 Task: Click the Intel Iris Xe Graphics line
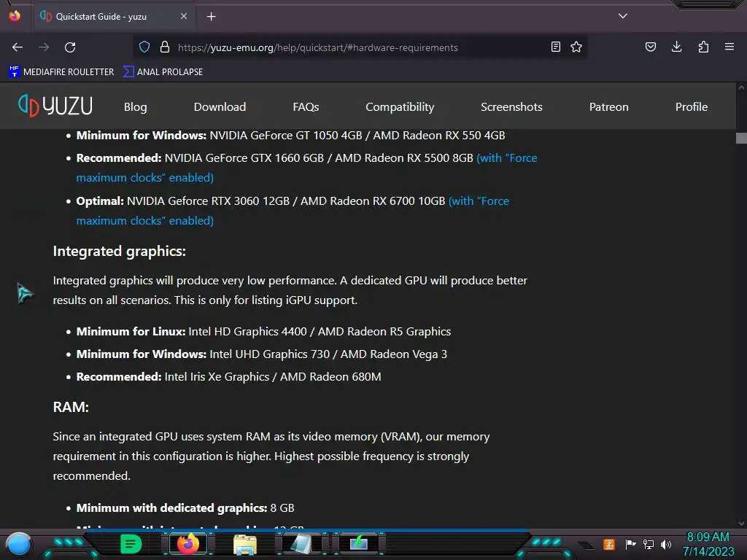point(228,377)
